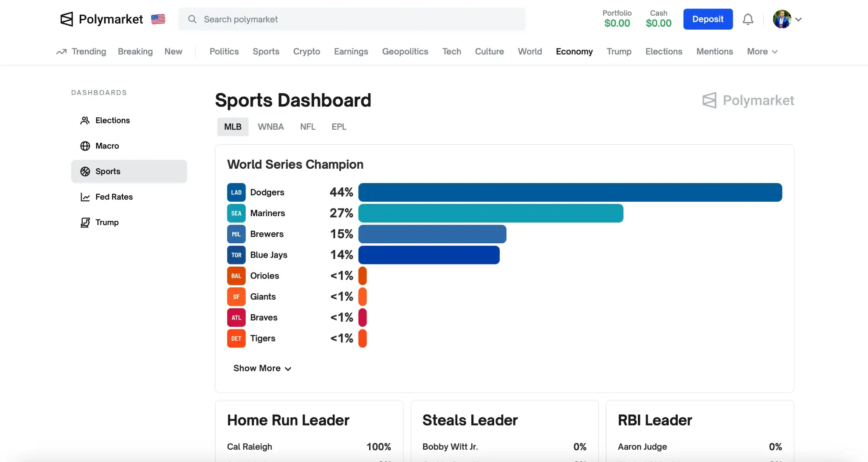The width and height of the screenshot is (868, 462).
Task: Expand Show More teams list
Action: click(x=262, y=368)
